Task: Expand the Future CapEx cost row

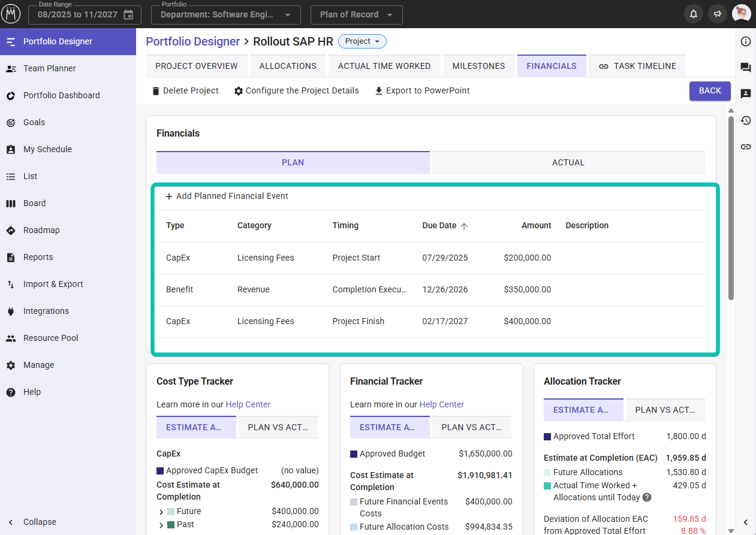Action: [161, 512]
